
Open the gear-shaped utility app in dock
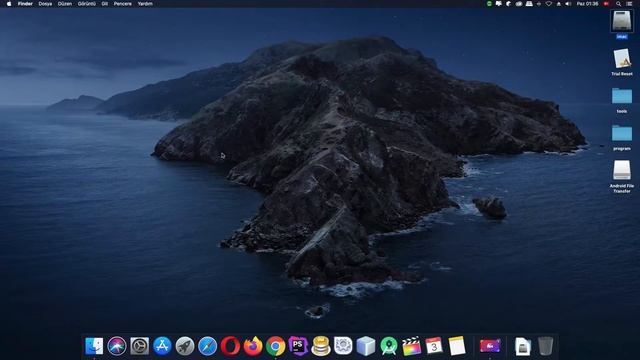click(x=343, y=346)
